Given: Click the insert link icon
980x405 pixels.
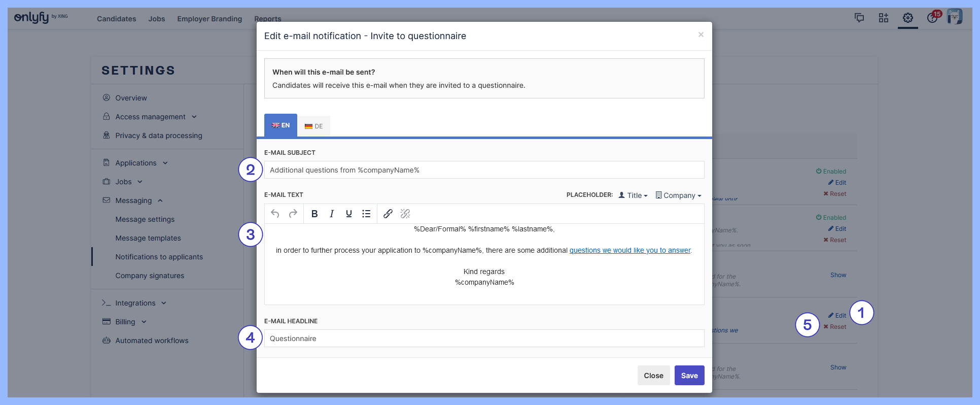Looking at the screenshot, I should coord(388,214).
